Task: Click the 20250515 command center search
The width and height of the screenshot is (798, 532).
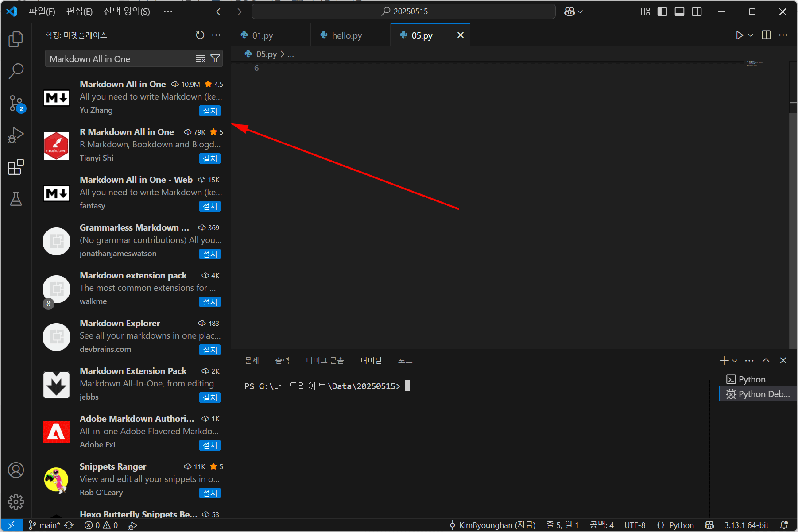Action: pyautogui.click(x=403, y=12)
